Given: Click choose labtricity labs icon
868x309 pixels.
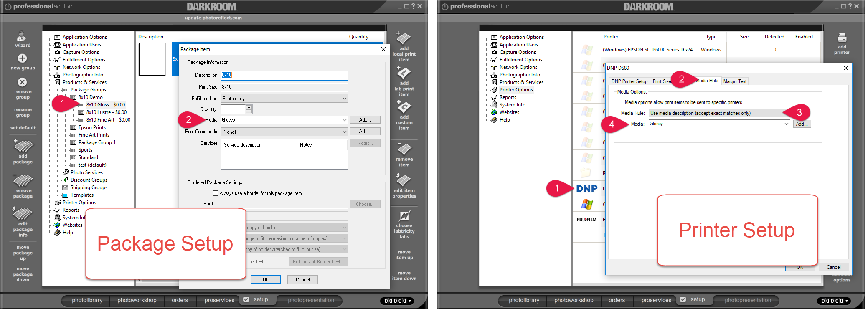Looking at the screenshot, I should pos(404,216).
